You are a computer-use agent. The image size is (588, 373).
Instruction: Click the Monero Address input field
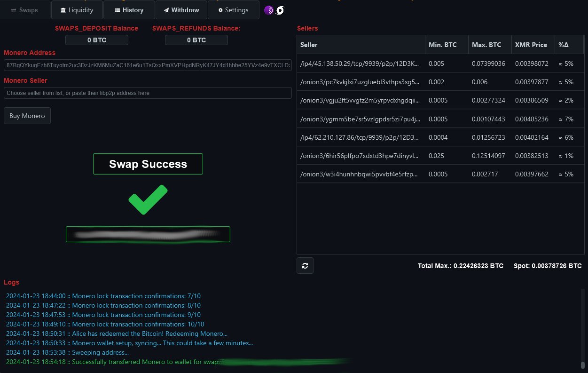tap(148, 65)
